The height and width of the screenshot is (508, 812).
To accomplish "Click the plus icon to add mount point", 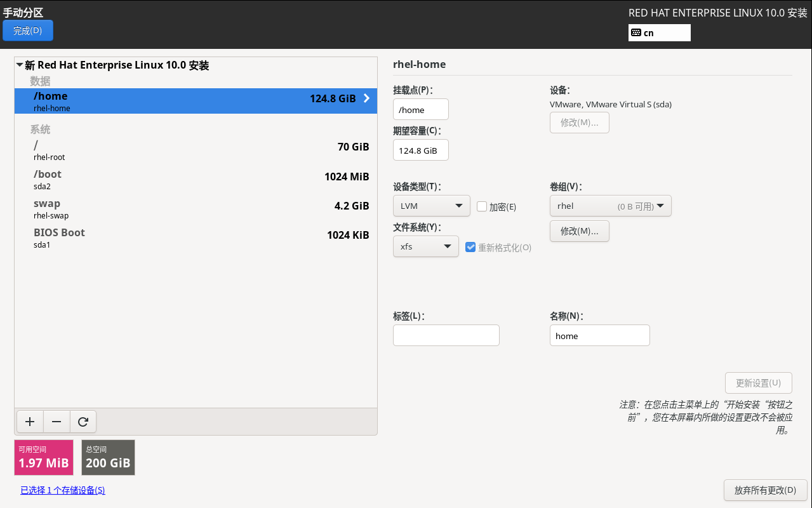I will click(x=29, y=421).
